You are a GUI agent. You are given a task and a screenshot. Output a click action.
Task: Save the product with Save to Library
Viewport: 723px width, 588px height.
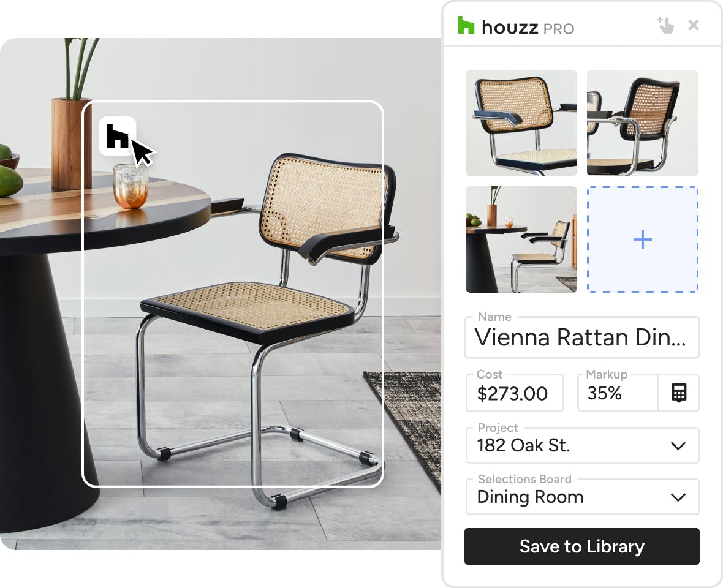click(x=582, y=546)
